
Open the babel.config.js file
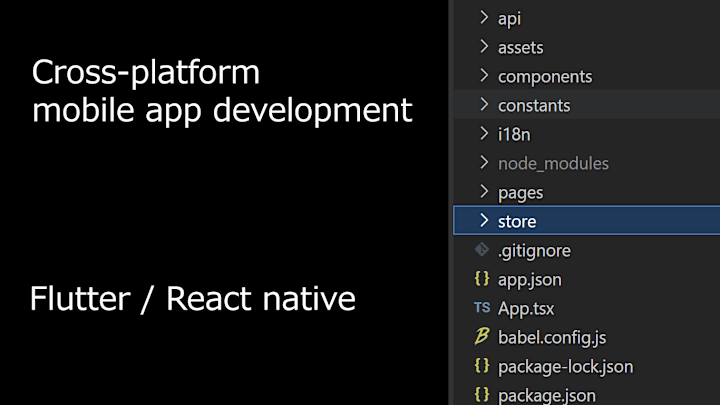point(552,338)
